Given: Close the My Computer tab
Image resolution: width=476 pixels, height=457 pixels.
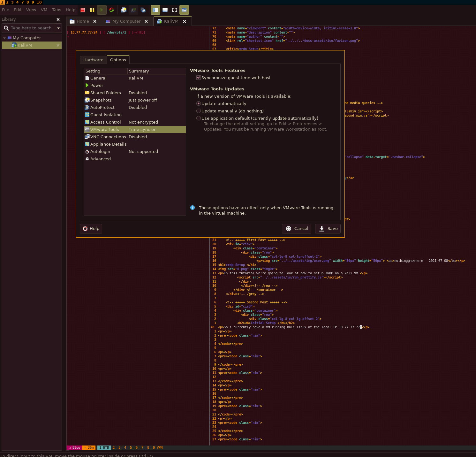Looking at the screenshot, I should coord(146,21).
